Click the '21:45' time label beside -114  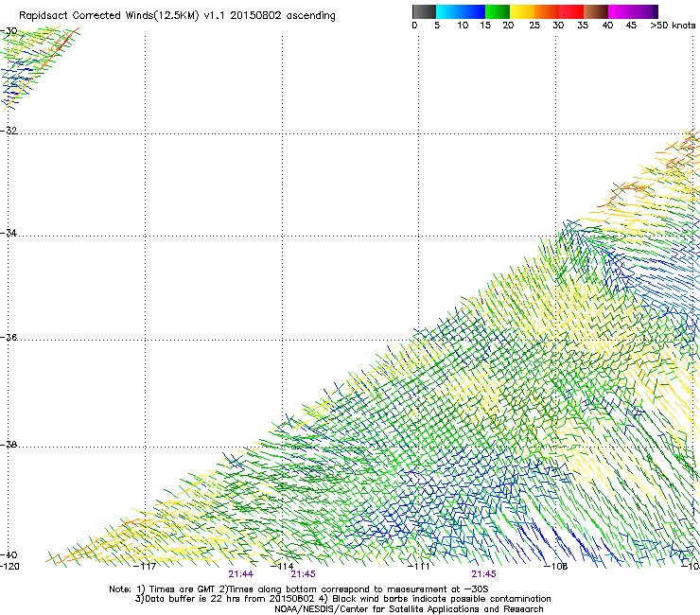pyautogui.click(x=303, y=574)
